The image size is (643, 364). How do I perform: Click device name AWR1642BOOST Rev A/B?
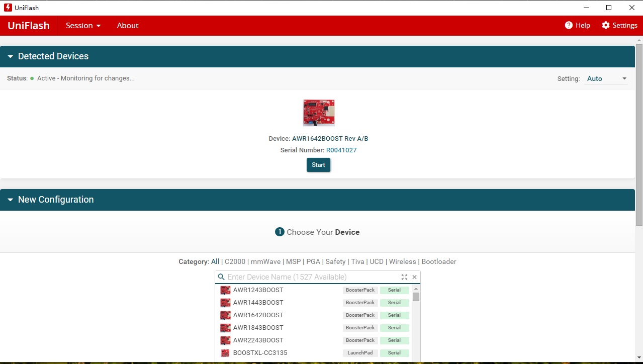330,138
